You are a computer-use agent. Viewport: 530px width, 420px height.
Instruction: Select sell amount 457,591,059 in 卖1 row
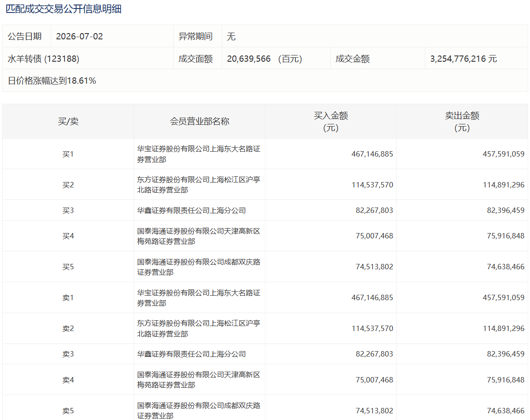click(x=503, y=297)
